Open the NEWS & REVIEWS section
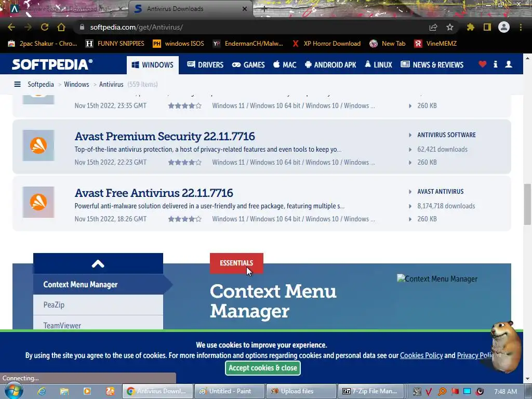 (x=432, y=65)
